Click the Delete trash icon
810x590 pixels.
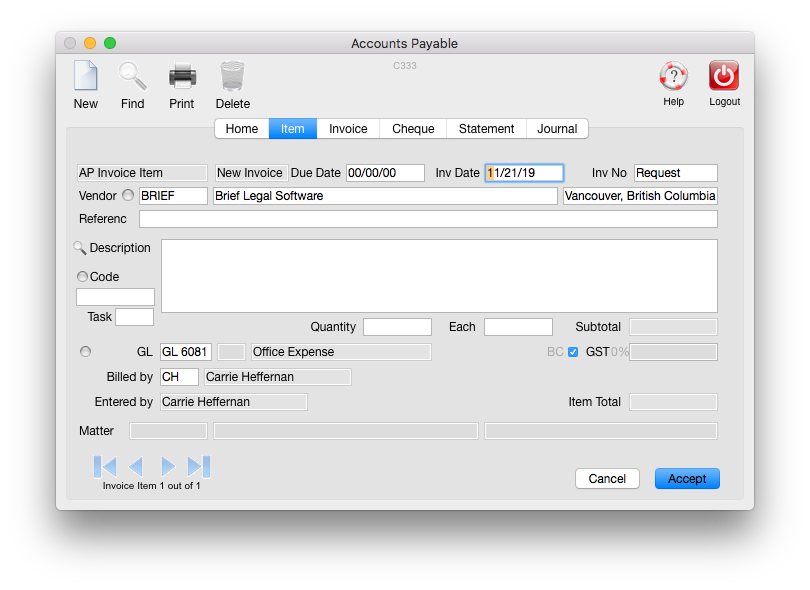232,78
